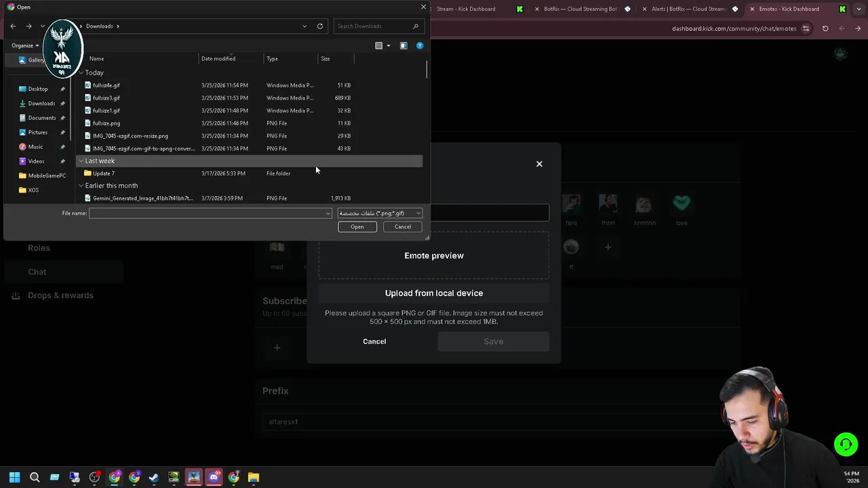Screen dimensions: 868x488
Task: Select file fullsize.png
Action: coord(106,123)
